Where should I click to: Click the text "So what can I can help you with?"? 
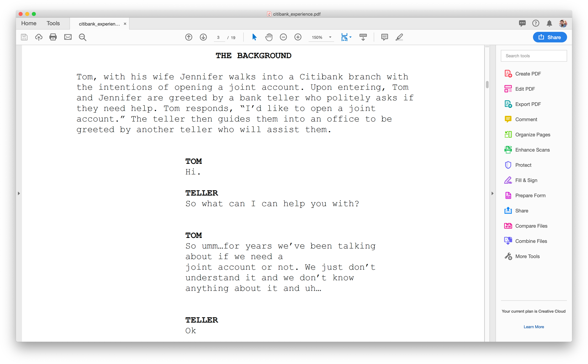pos(272,204)
